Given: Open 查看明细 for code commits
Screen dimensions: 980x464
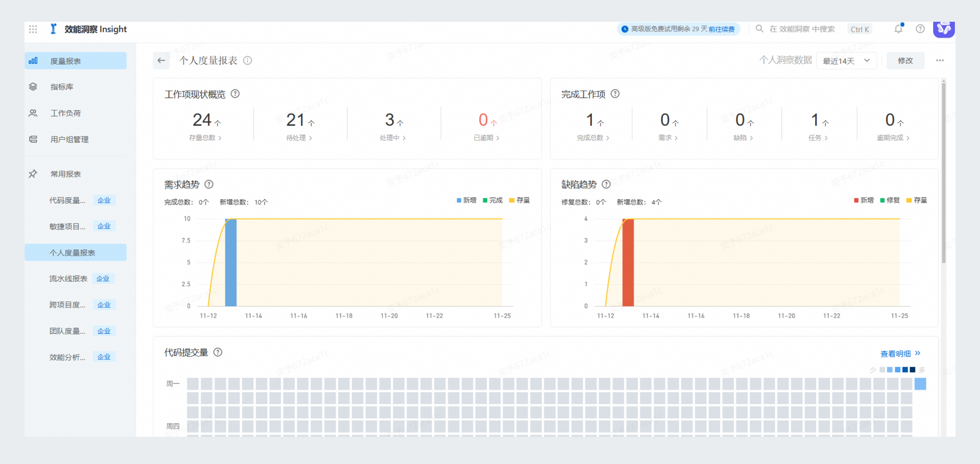Looking at the screenshot, I should 900,353.
